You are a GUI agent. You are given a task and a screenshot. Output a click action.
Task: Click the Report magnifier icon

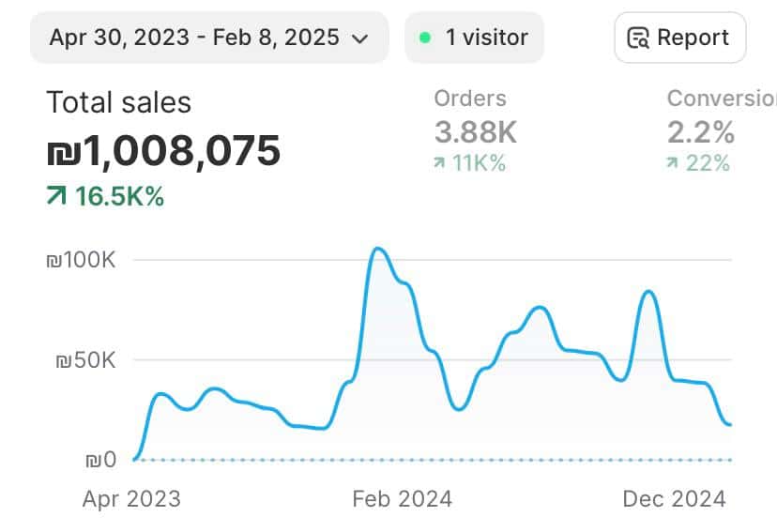(x=639, y=38)
